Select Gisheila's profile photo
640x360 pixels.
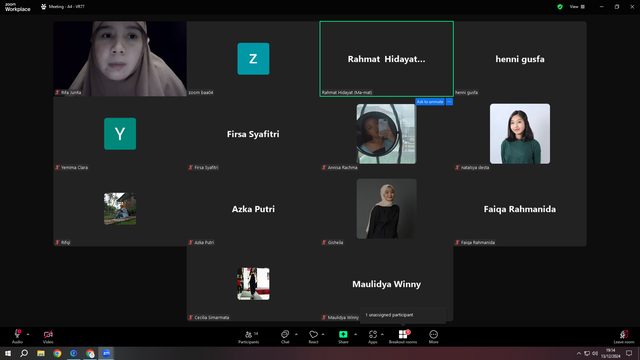point(387,209)
